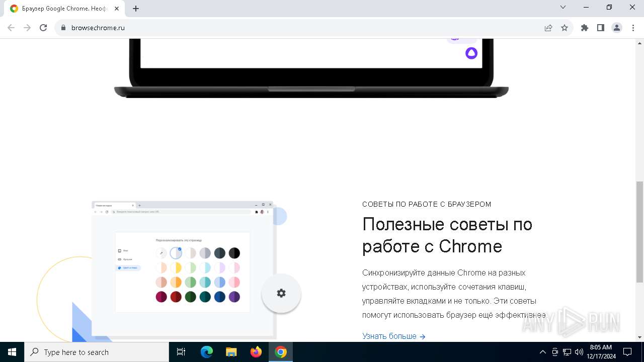644x362 pixels.
Task: Go back using the back arrow
Action: (x=11, y=28)
